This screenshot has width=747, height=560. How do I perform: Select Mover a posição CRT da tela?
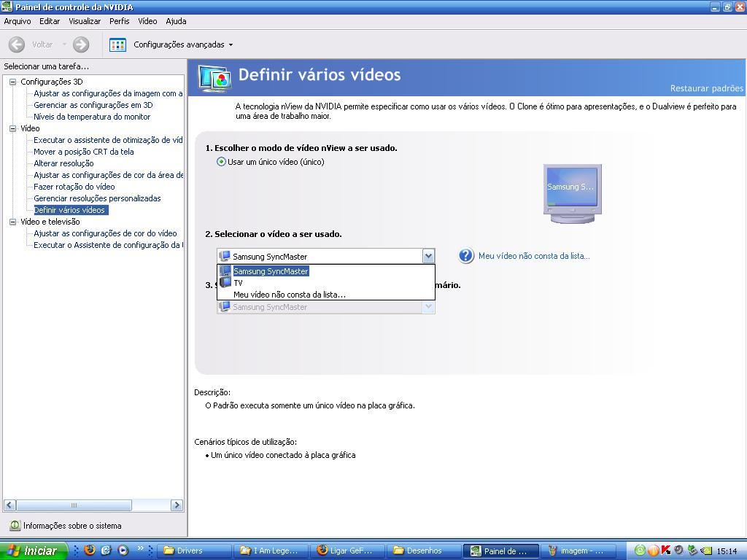tap(83, 152)
